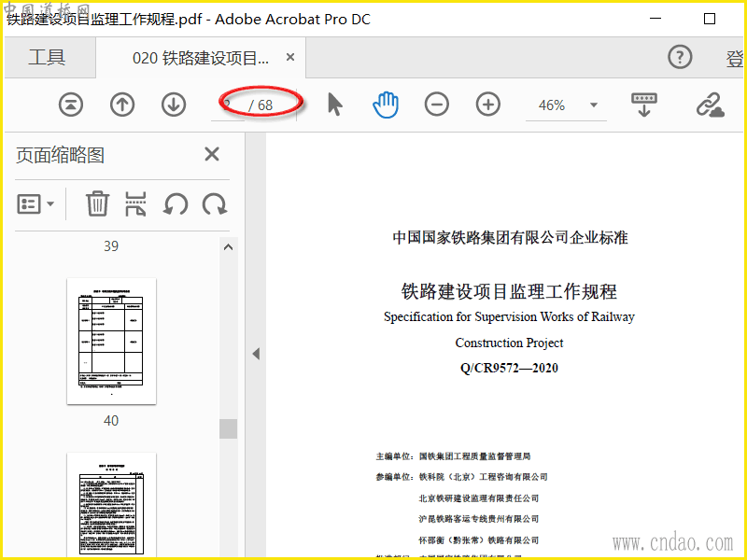Close the 页面缩略图 panel
747x560 pixels.
pos(212,154)
